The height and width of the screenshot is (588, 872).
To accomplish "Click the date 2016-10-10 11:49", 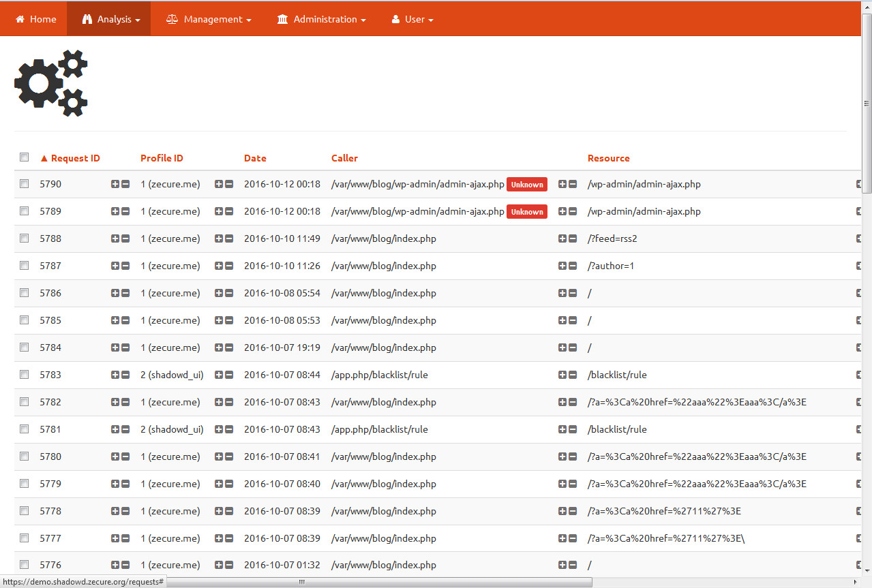I will click(282, 238).
